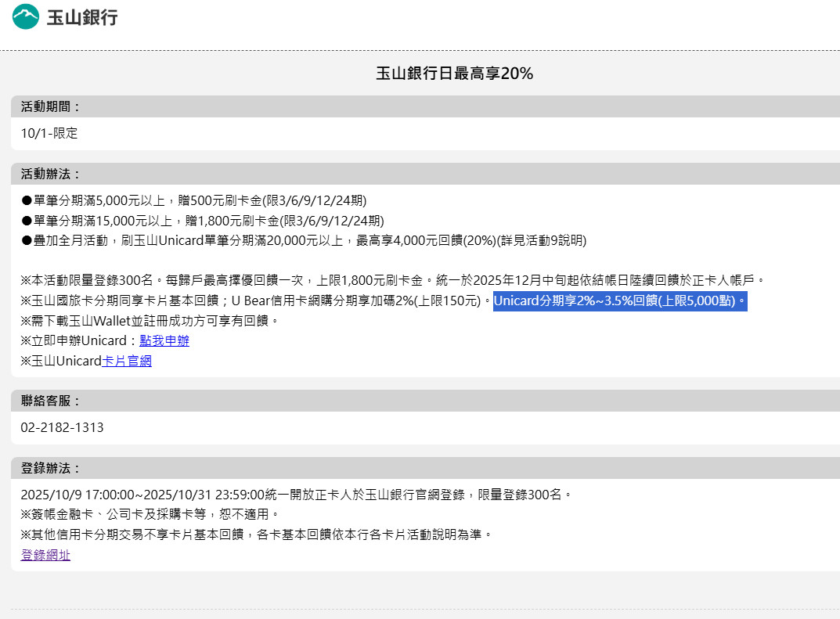Open the 點我申辦 Unicard application link
The height and width of the screenshot is (619, 840).
(x=164, y=340)
